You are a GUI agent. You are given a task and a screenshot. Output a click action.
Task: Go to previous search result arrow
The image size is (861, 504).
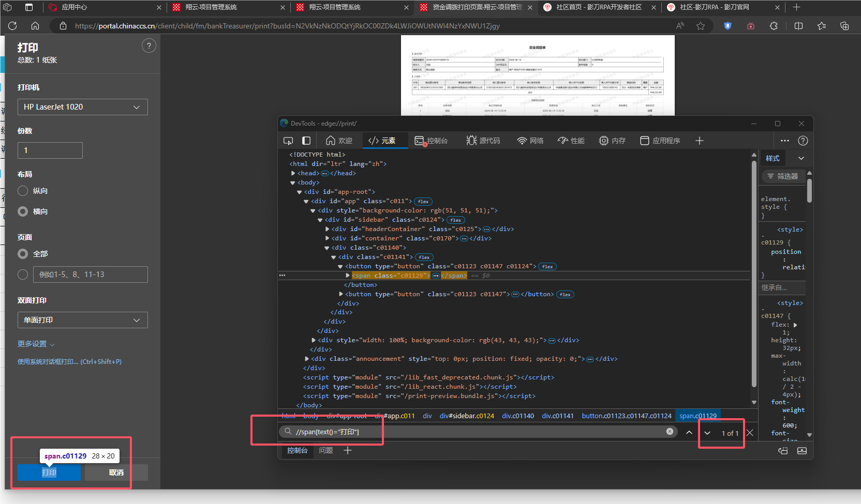point(689,433)
